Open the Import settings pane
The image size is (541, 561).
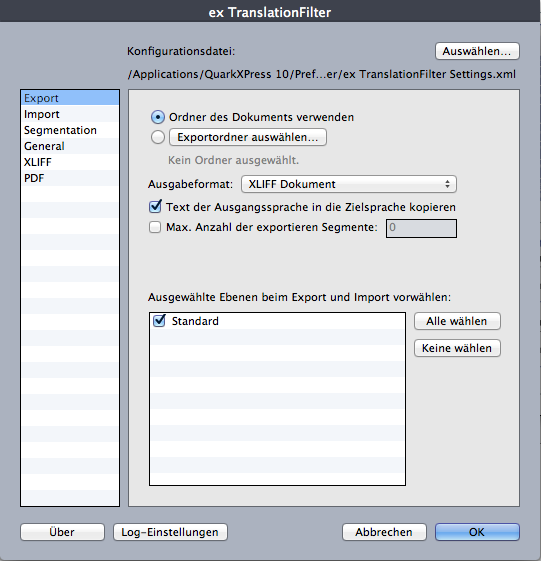click(70, 114)
